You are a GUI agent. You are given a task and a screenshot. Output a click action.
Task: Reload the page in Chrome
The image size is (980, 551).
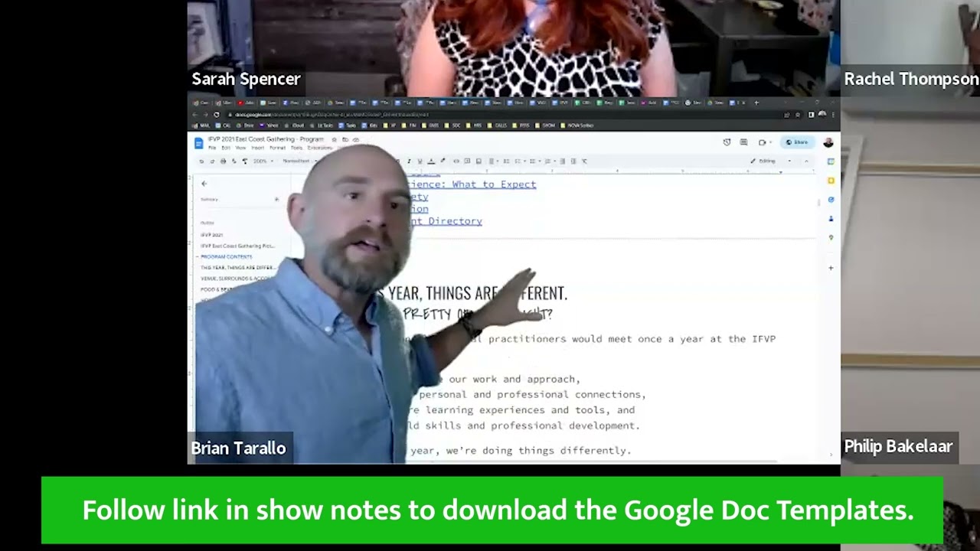pyautogui.click(x=217, y=114)
